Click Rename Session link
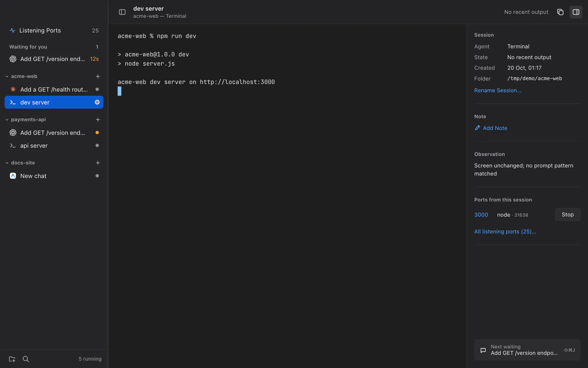 point(498,91)
